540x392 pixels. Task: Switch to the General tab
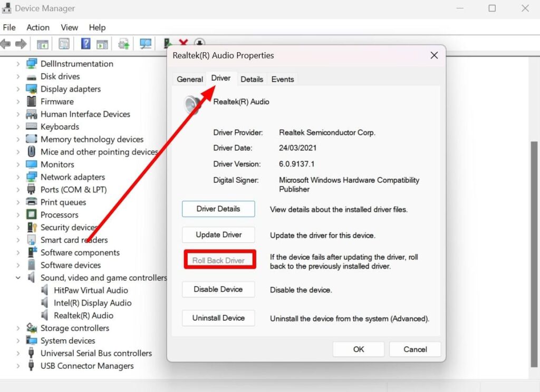pos(190,79)
